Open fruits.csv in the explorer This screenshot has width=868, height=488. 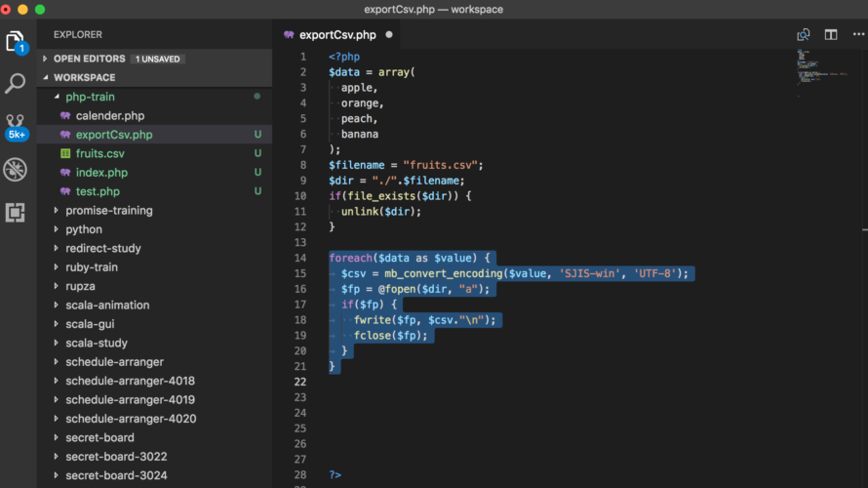click(154, 153)
